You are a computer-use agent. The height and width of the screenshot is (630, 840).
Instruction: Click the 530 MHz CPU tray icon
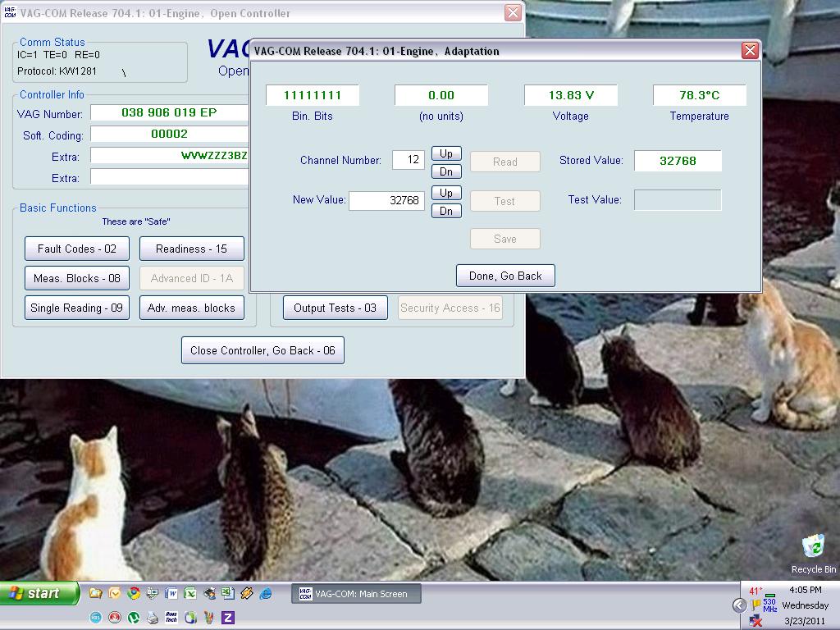pos(770,603)
